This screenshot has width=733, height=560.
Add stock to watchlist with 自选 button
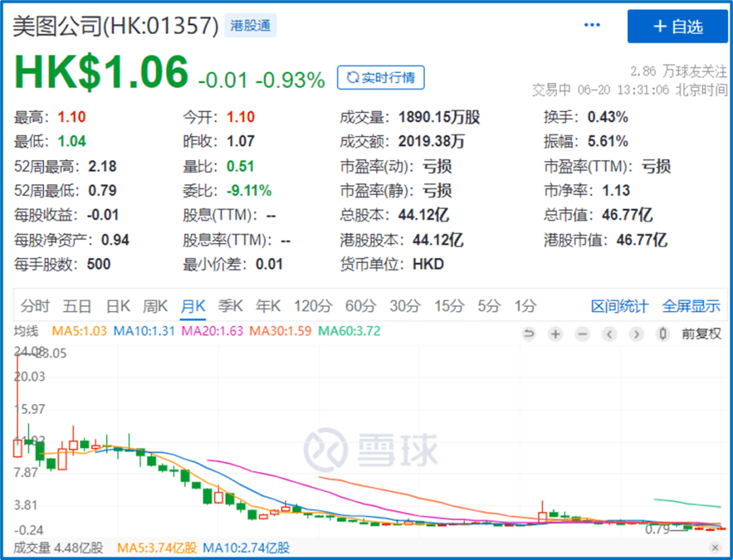[x=677, y=26]
